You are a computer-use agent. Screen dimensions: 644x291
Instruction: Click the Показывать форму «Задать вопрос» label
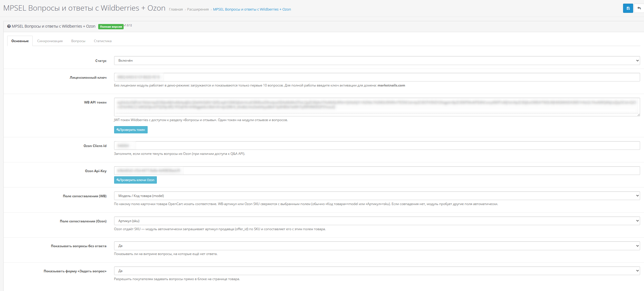pyautogui.click(x=75, y=271)
